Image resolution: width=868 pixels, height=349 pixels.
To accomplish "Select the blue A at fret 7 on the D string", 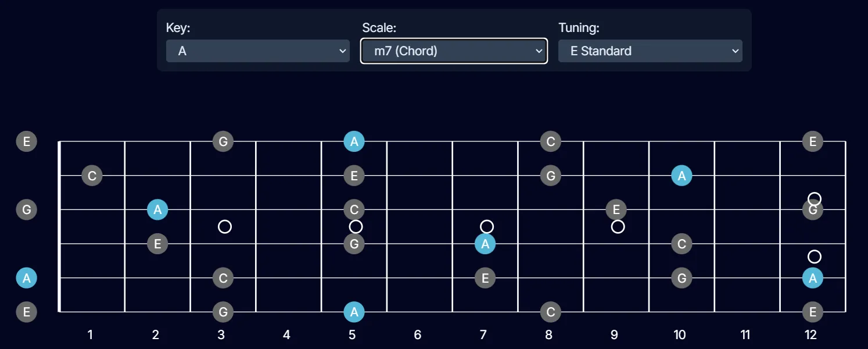I will 485,244.
